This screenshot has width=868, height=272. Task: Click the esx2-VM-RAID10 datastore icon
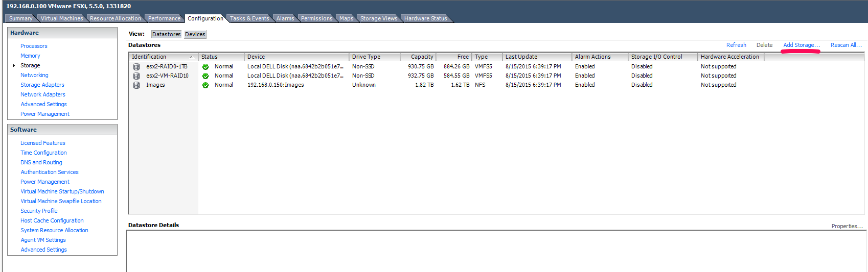[136, 76]
